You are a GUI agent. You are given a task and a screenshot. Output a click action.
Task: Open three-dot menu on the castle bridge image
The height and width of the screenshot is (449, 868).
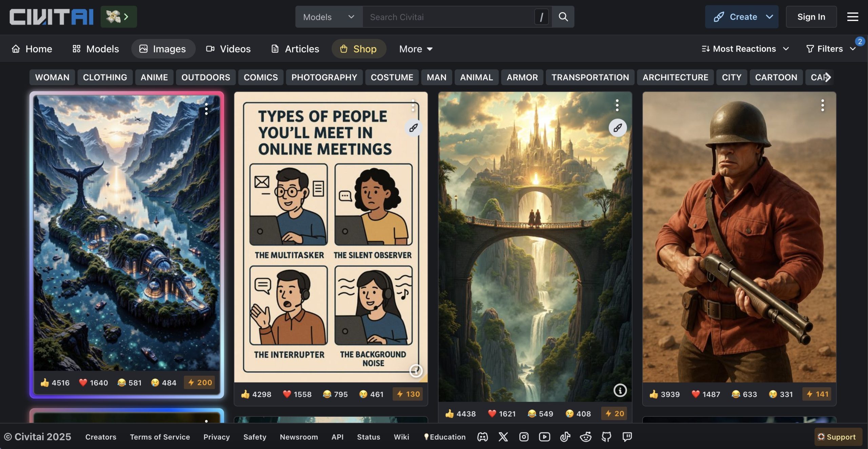pyautogui.click(x=617, y=105)
